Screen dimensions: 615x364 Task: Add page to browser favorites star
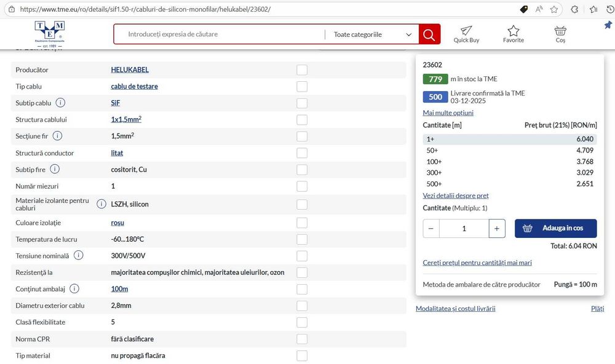point(554,9)
